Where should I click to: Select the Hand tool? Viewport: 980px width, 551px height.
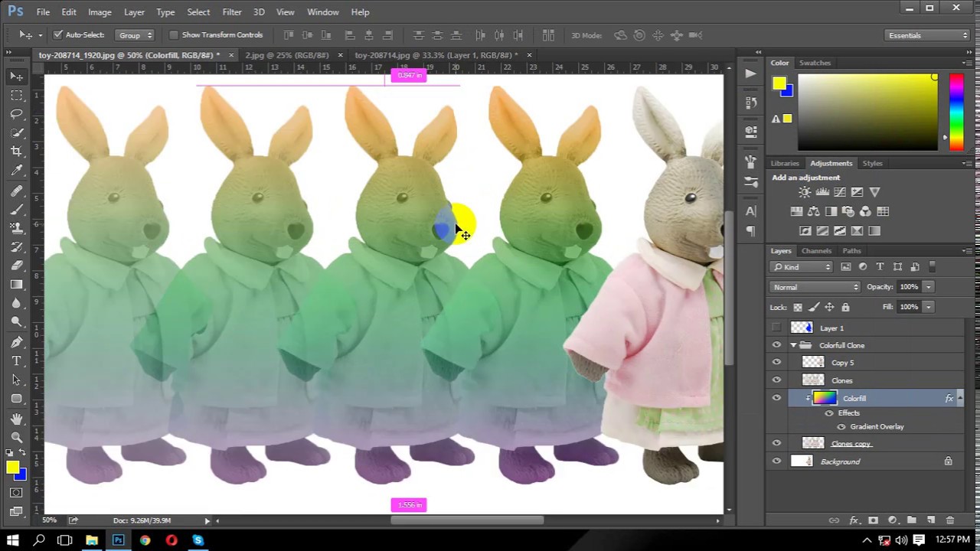(16, 418)
